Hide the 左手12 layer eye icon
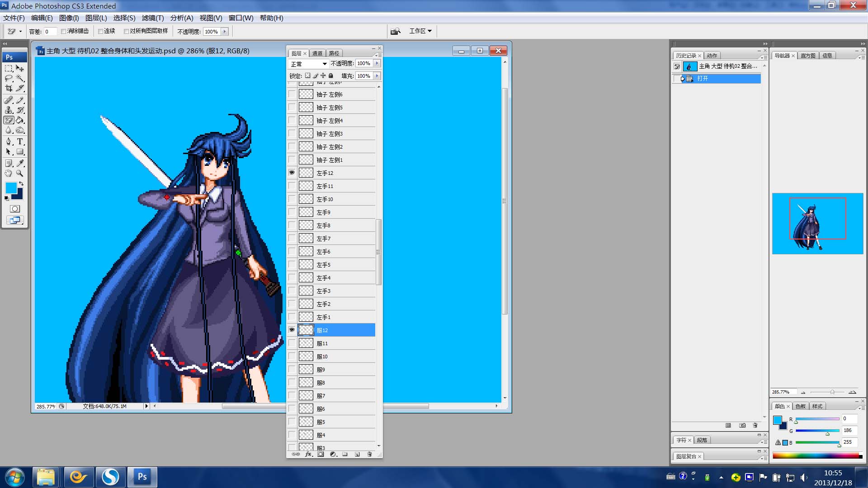The height and width of the screenshot is (488, 868). point(292,173)
